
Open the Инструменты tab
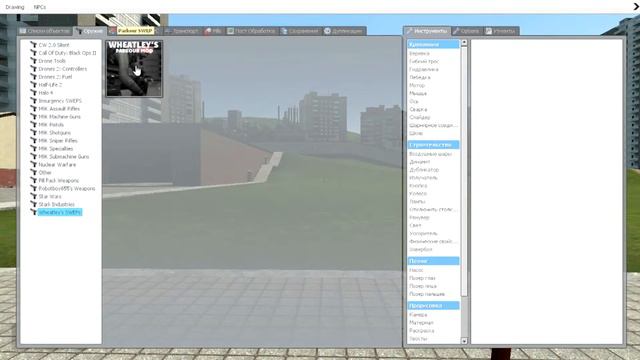pyautogui.click(x=427, y=31)
